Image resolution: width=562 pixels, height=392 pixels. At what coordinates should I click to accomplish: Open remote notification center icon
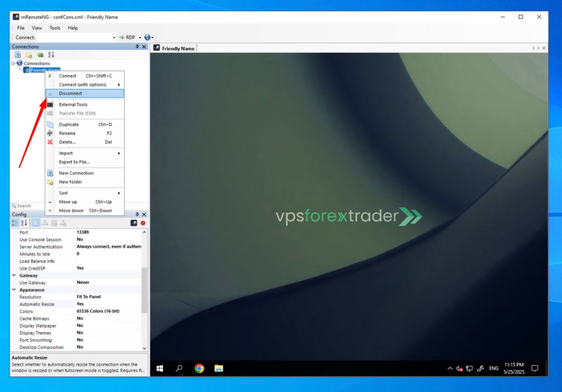click(x=535, y=368)
